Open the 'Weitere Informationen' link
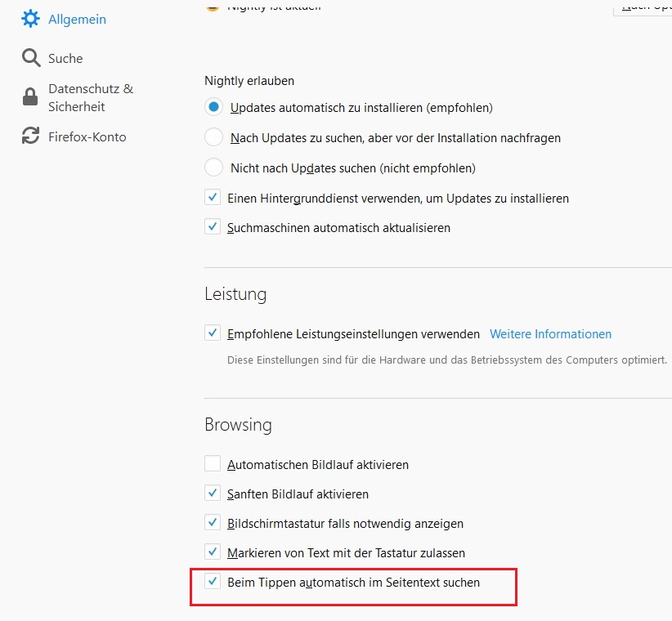The width and height of the screenshot is (672, 621). click(550, 333)
